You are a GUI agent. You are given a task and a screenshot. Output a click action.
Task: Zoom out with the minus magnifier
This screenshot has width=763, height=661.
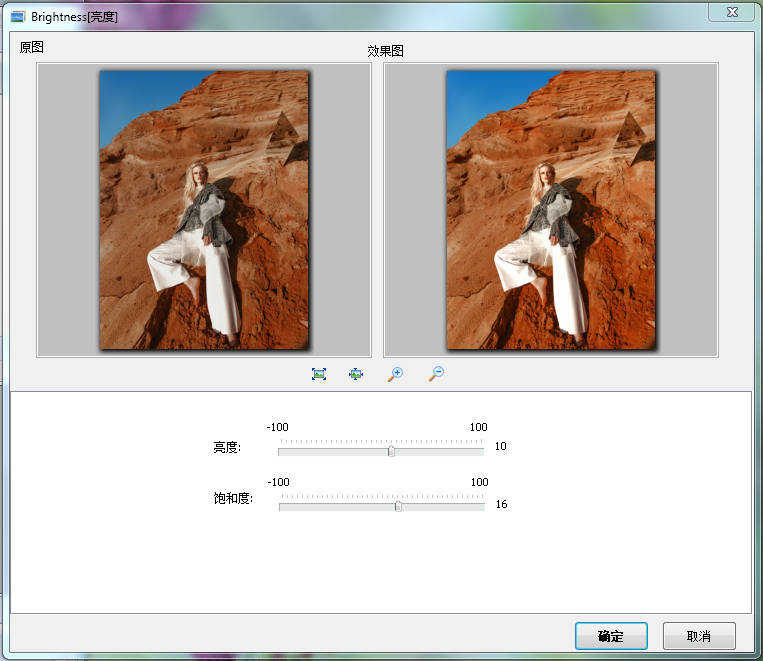[x=436, y=374]
